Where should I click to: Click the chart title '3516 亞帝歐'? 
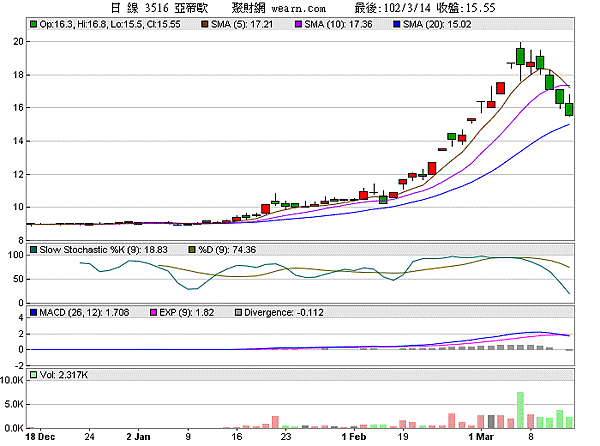176,8
